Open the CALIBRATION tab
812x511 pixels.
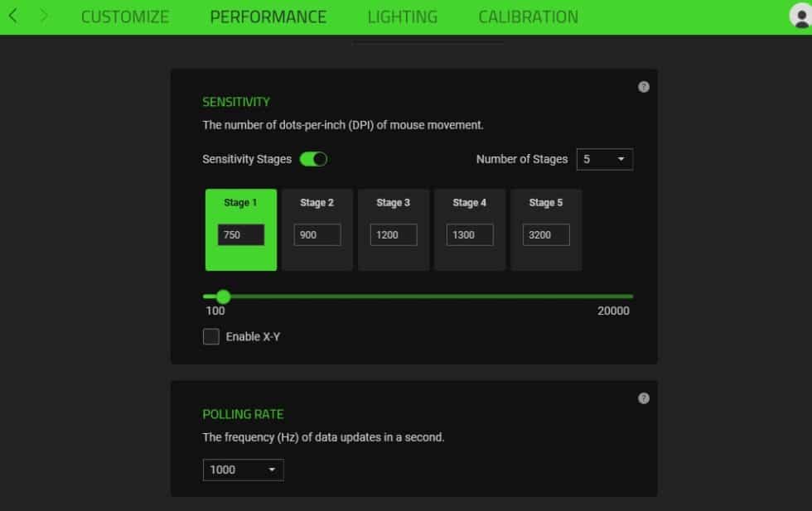528,16
